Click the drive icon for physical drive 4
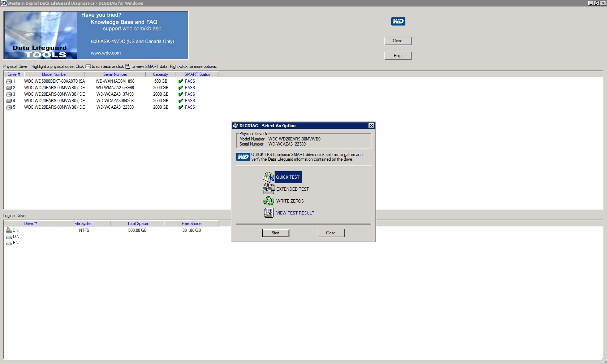Viewport: 607px width, 364px height. click(9, 101)
